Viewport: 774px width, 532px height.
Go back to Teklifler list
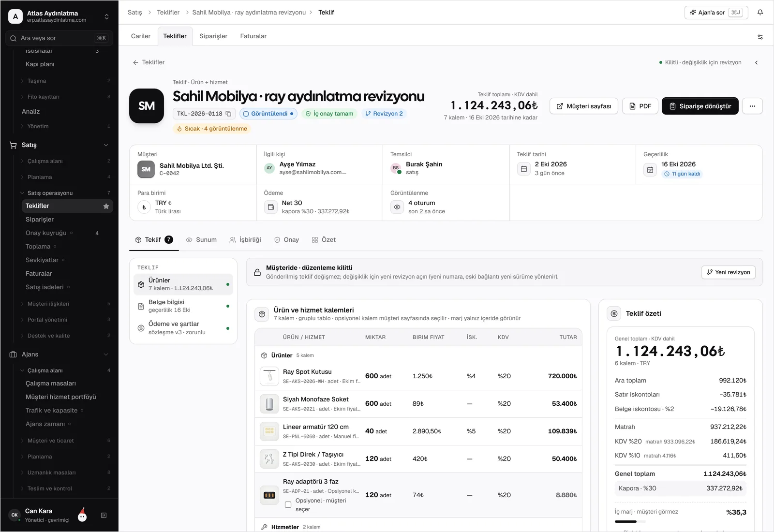[149, 62]
